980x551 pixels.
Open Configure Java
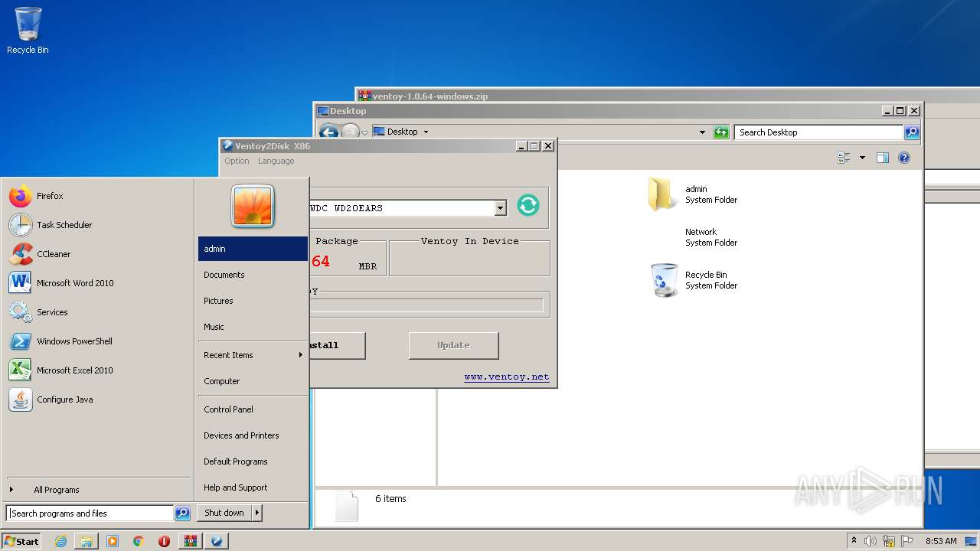(97, 399)
